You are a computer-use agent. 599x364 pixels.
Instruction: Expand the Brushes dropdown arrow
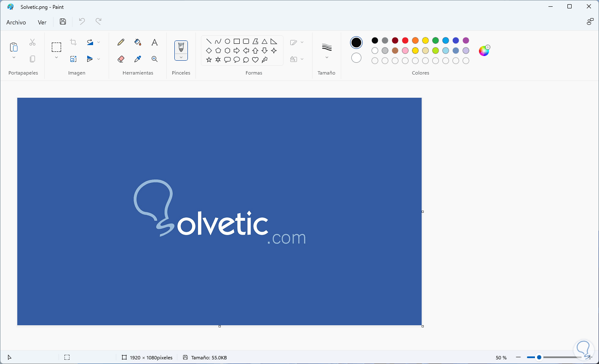click(x=181, y=57)
